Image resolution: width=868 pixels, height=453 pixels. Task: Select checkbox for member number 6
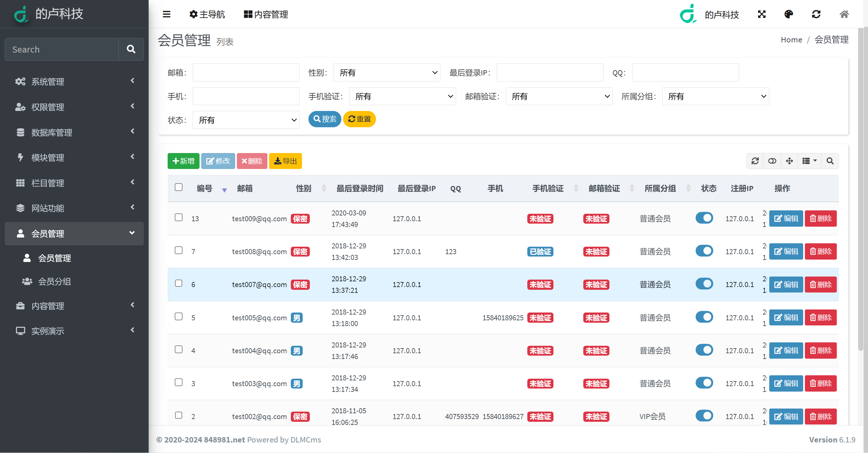pyautogui.click(x=178, y=283)
